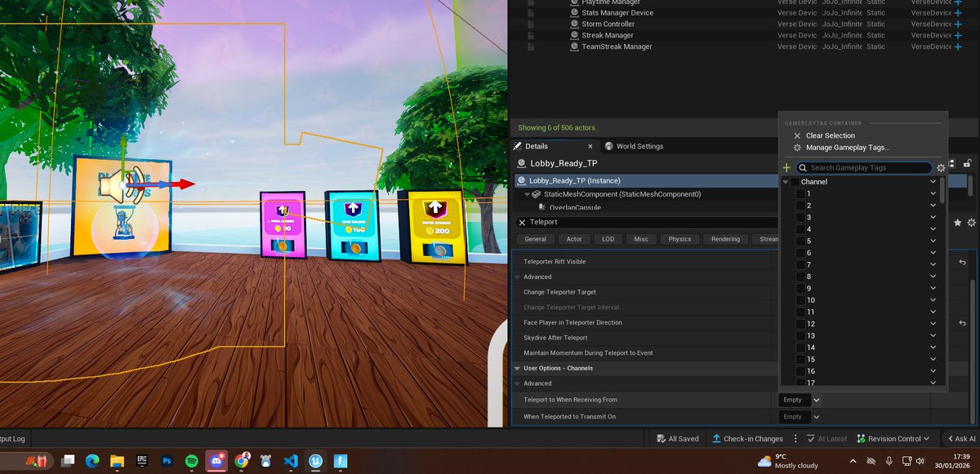
Task: Open options chevron for channel tag 7
Action: [933, 265]
